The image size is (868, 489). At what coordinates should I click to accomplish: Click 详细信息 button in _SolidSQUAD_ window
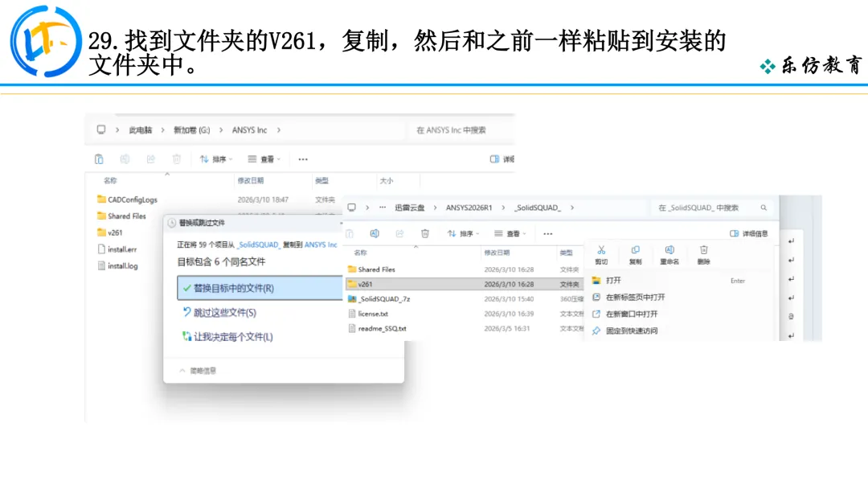749,234
